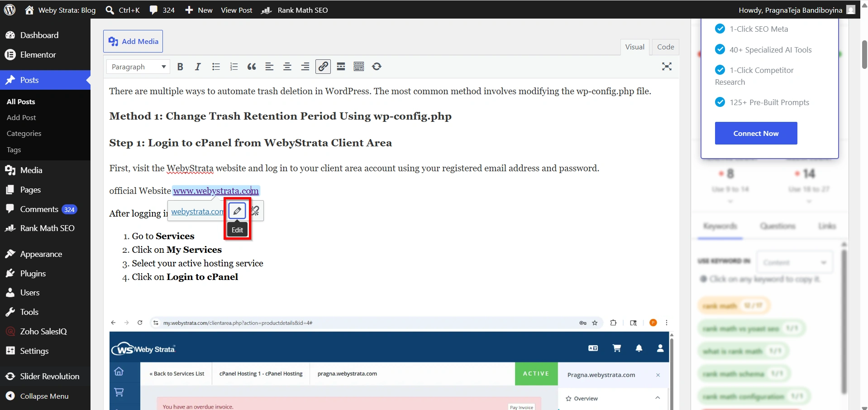The height and width of the screenshot is (410, 868).
Task: Click the 'Step 1: Login to cPanel' heading
Action: tap(250, 143)
